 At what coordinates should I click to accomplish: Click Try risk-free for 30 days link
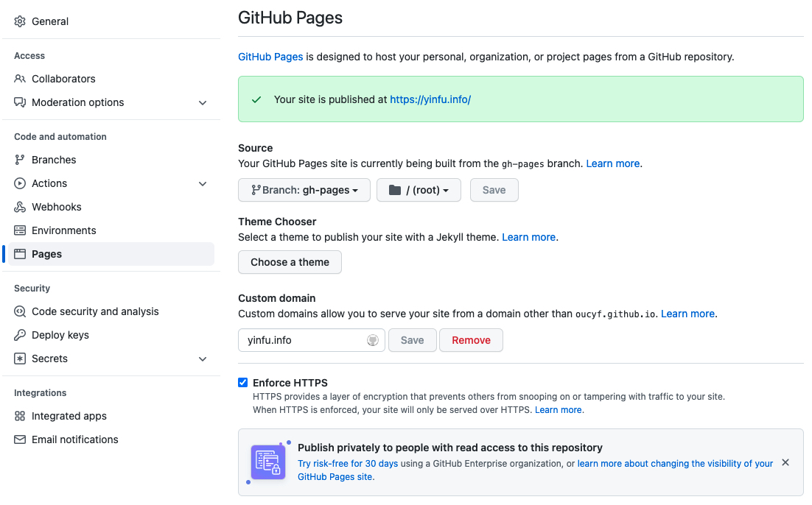348,464
